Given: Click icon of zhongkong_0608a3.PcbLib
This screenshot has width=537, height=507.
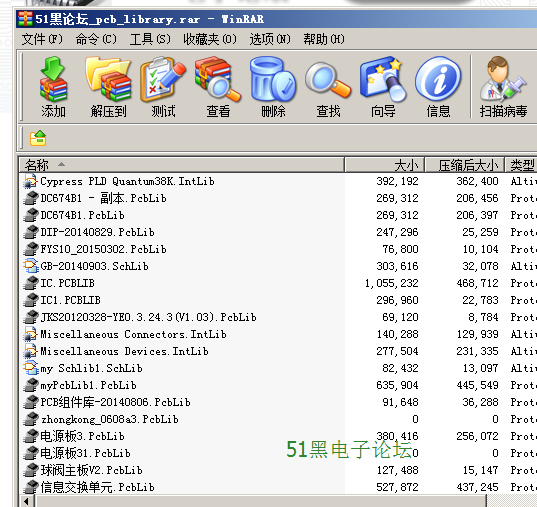Looking at the screenshot, I should point(30,419).
